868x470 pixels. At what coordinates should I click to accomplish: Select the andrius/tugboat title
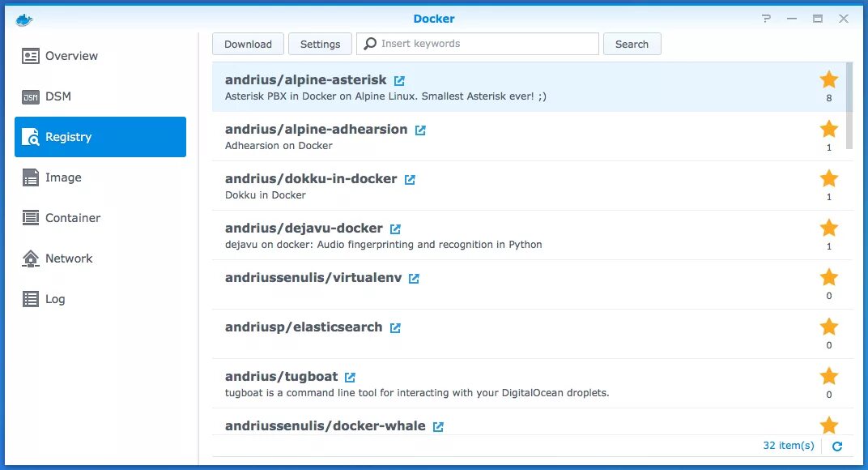click(281, 376)
